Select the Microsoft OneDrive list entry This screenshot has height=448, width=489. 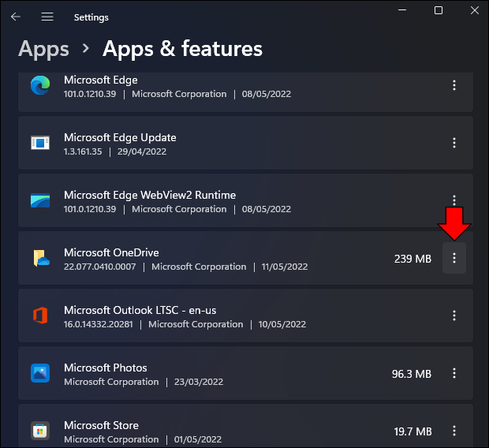pyautogui.click(x=245, y=258)
